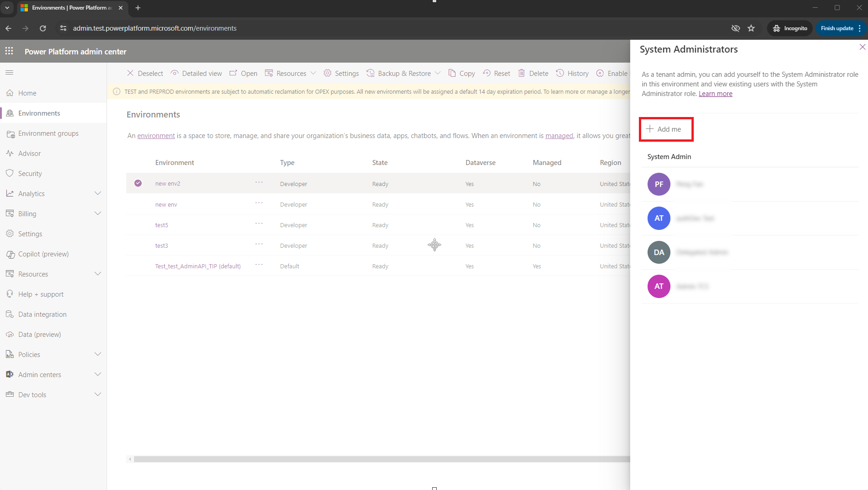Click the Billing icon in sidebar
This screenshot has height=490, width=868.
tap(10, 213)
